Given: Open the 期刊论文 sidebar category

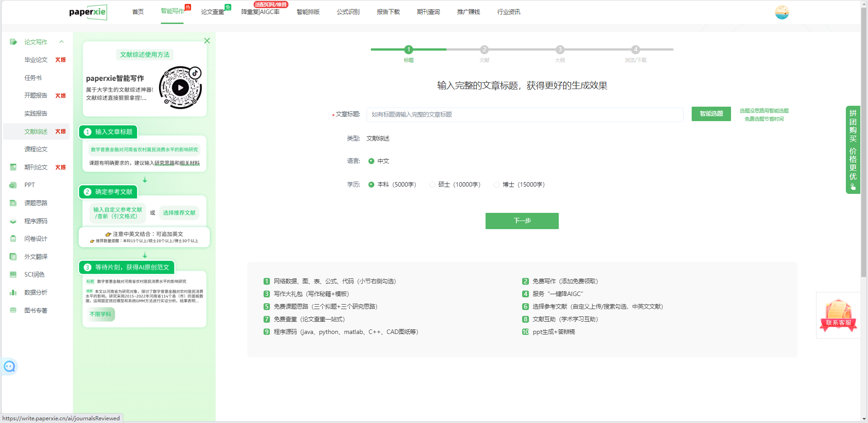Looking at the screenshot, I should 36,167.
